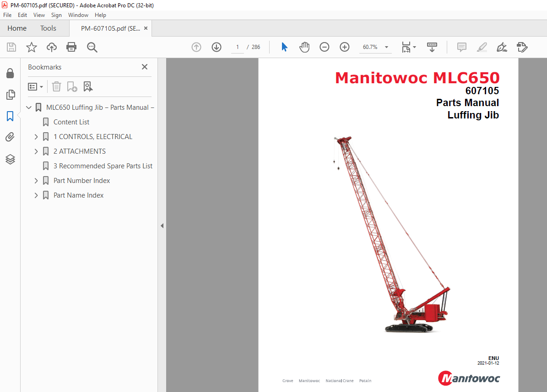
Task: Open Content List bookmark
Action: [71, 122]
